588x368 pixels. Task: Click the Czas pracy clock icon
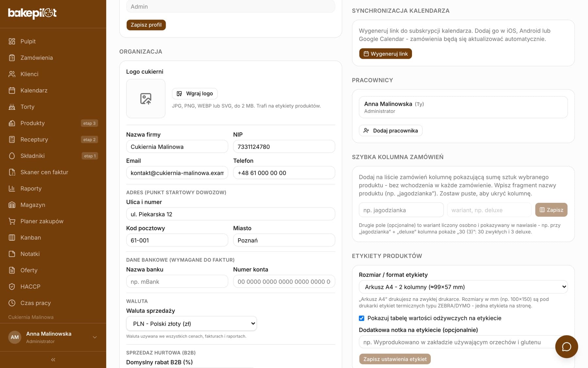point(12,303)
